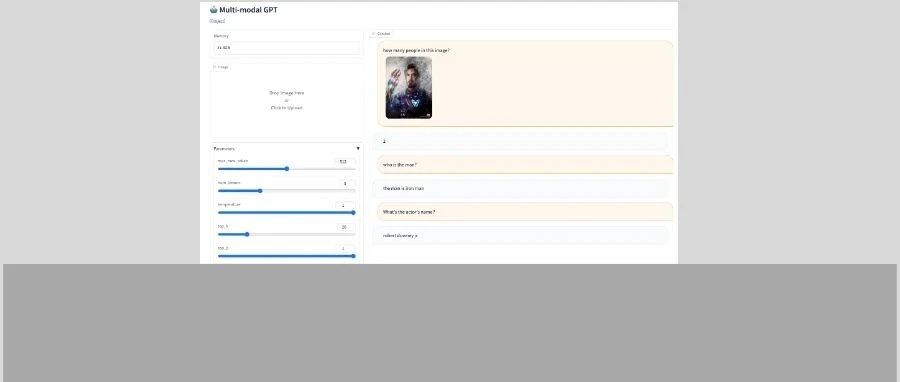Click the Drop Image Here upload area
Screen dimensions: 900x382
point(286,100)
